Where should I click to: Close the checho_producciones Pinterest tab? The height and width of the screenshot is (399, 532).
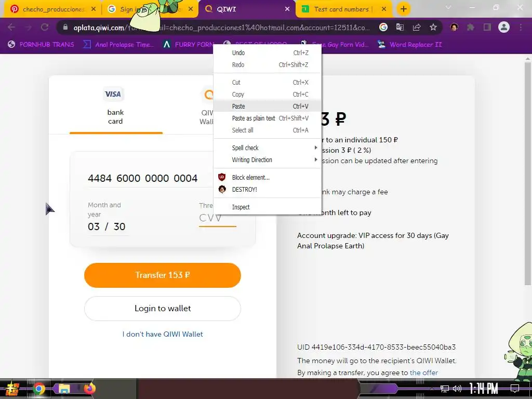[x=94, y=9]
